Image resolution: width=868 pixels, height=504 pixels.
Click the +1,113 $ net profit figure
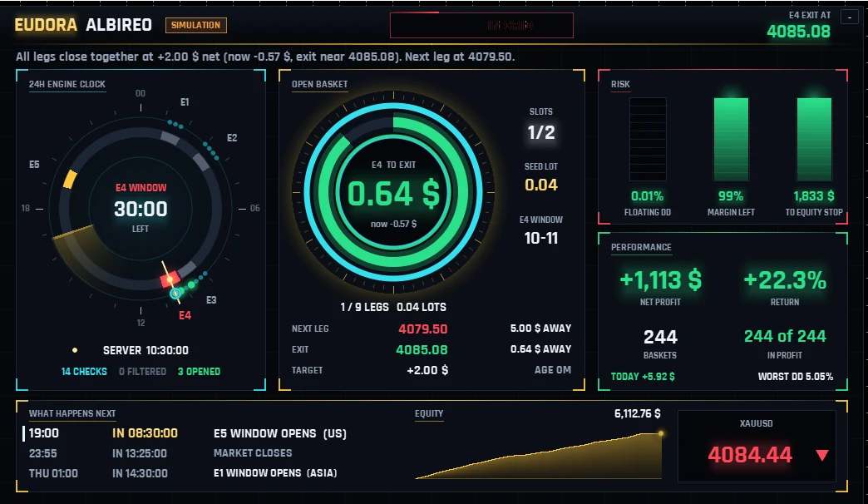(x=661, y=280)
